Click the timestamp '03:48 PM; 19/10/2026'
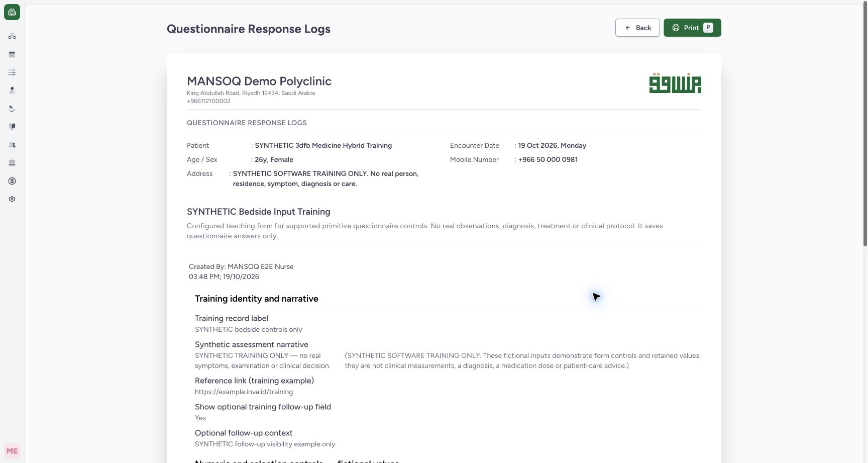Viewport: 868px width, 463px height. tap(224, 276)
